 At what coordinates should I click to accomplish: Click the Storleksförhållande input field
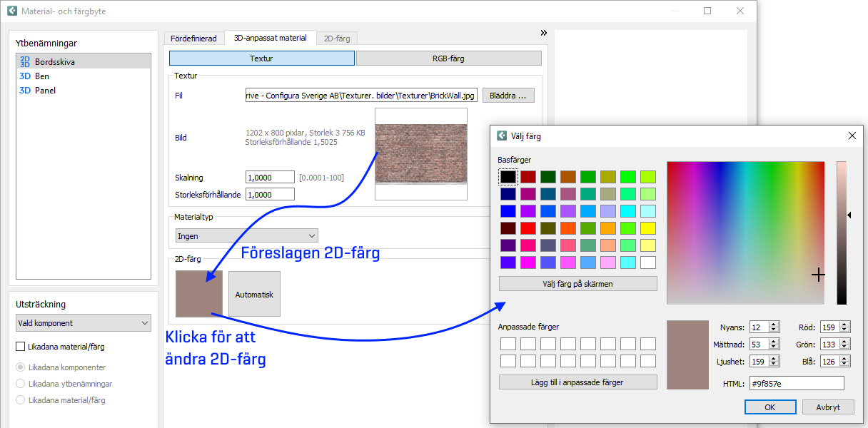coord(270,194)
